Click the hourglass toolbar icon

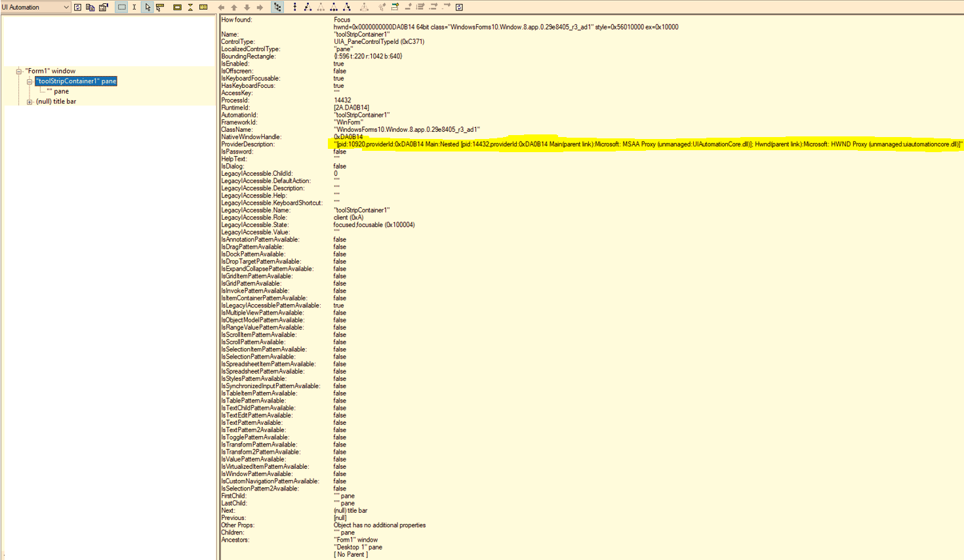(x=190, y=7)
